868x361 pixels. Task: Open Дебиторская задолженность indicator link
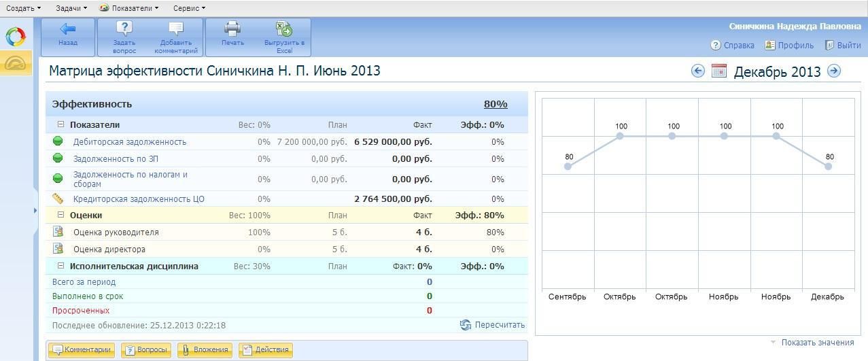[x=129, y=142]
